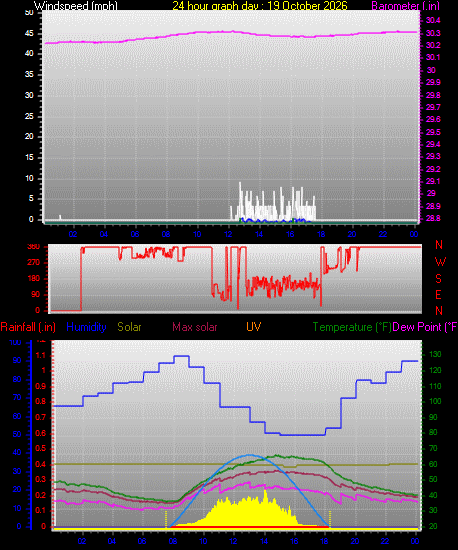458x550 pixels.
Task: Click hour '20' on the humidity chart time axis
Action: click(x=355, y=541)
